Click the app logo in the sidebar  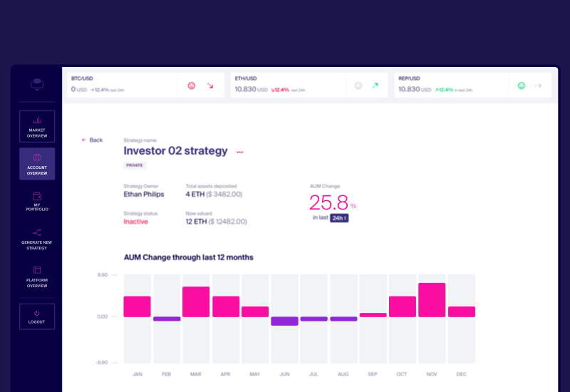click(37, 84)
